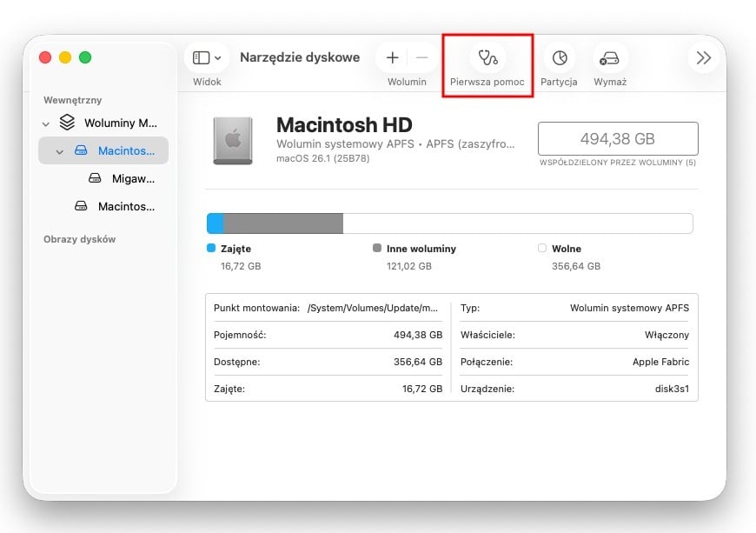Click the Macintosh HD heading
The height and width of the screenshot is (533, 756).
(344, 125)
